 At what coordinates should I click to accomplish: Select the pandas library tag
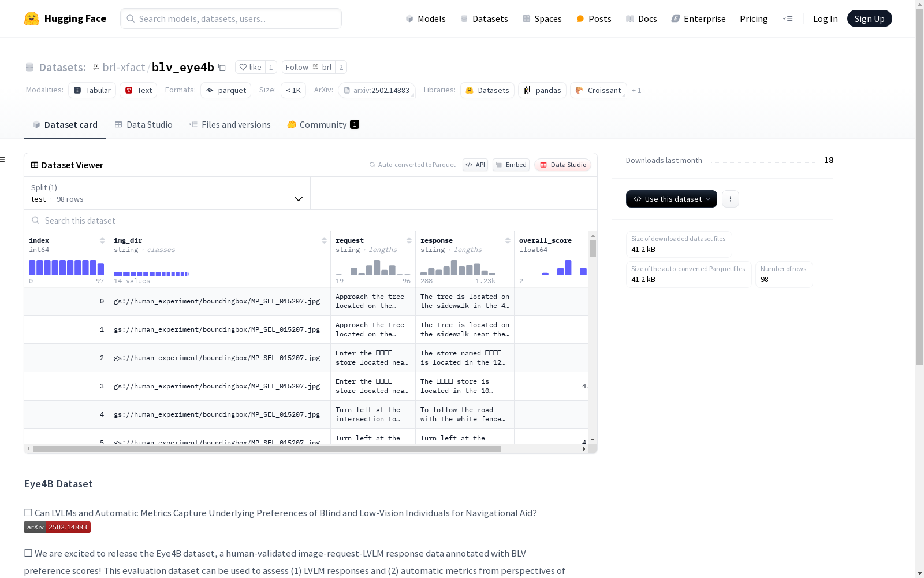coord(542,90)
